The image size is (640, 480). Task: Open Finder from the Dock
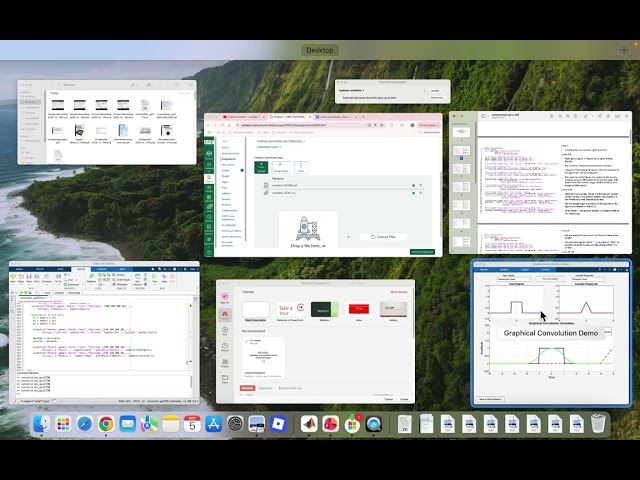[42, 424]
